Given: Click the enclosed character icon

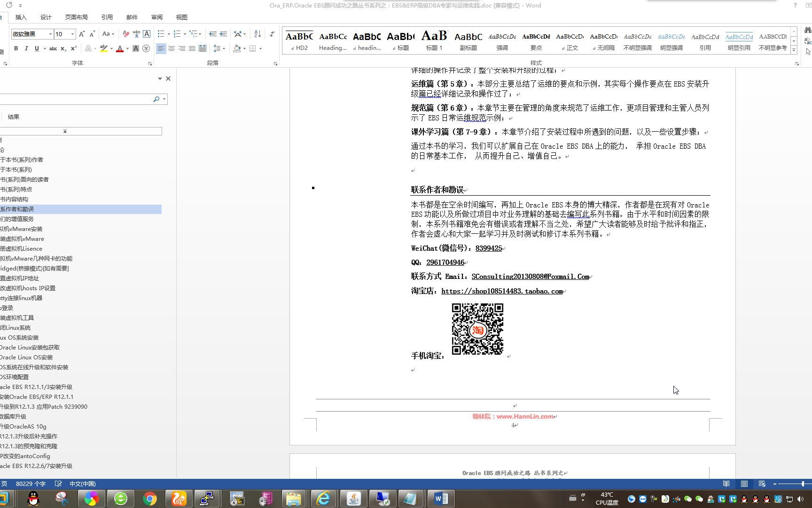Looking at the screenshot, I should click(x=146, y=48).
